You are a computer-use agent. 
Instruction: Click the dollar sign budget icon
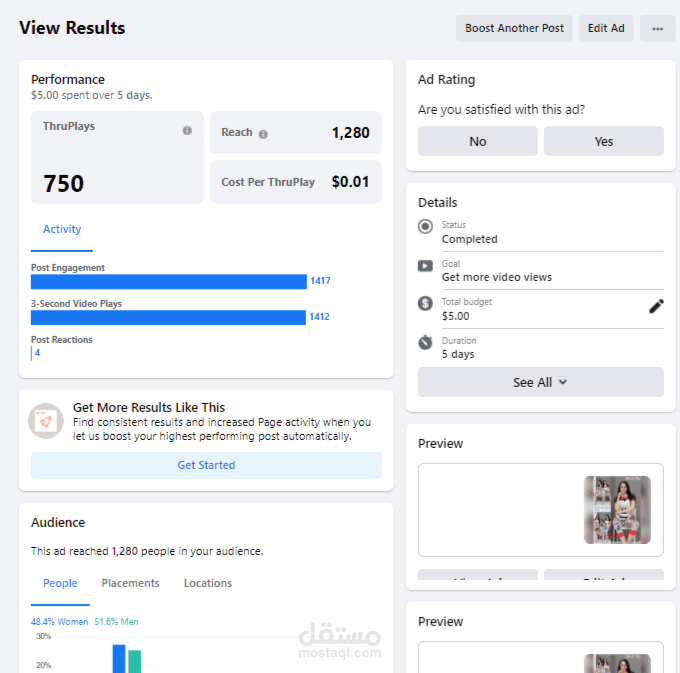(x=425, y=303)
